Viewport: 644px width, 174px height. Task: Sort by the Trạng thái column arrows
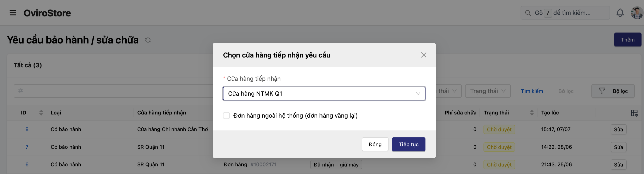(x=532, y=113)
